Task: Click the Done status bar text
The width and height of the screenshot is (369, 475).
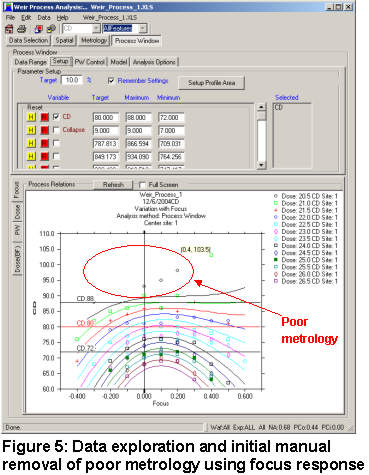Action: coord(13,427)
